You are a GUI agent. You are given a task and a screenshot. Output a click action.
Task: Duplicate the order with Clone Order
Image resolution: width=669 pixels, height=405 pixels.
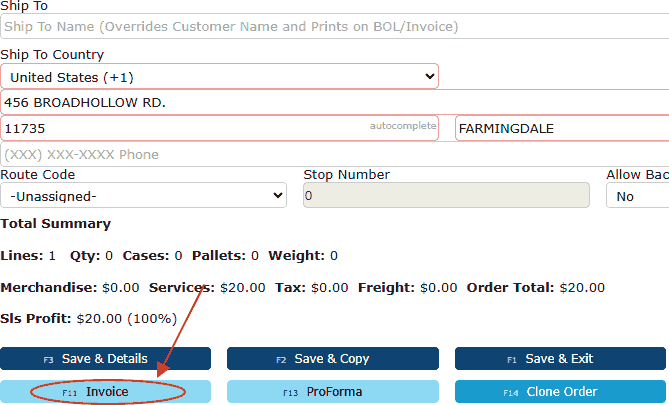click(560, 392)
